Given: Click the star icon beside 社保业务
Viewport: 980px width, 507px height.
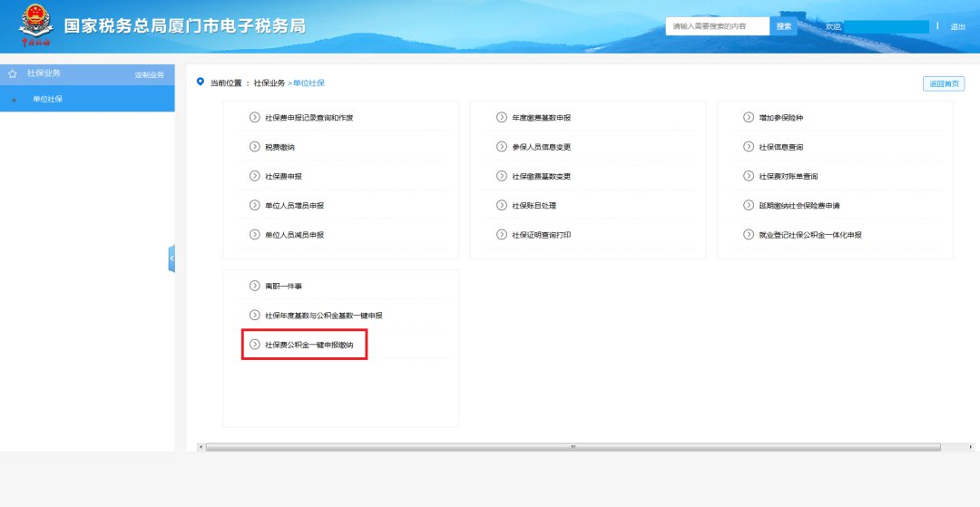Looking at the screenshot, I should (x=13, y=73).
